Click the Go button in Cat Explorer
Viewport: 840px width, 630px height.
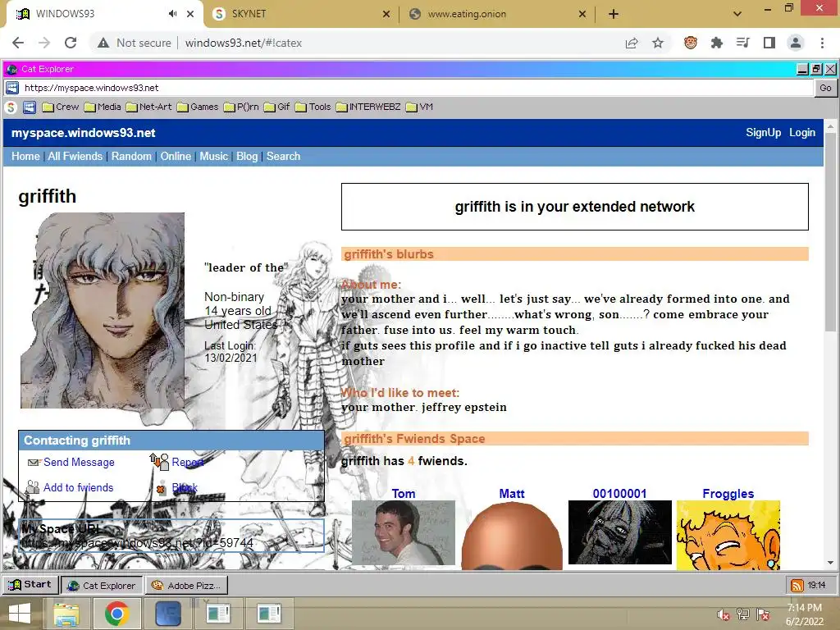(x=825, y=88)
